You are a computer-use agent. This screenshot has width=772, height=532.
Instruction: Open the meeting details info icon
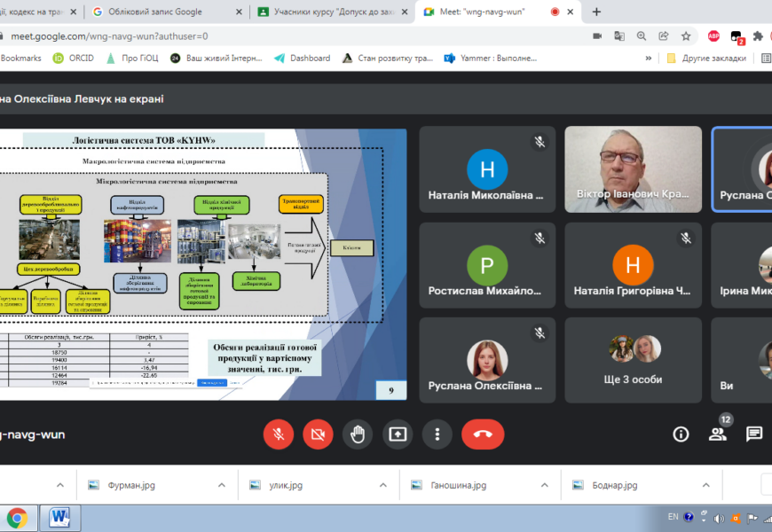681,434
